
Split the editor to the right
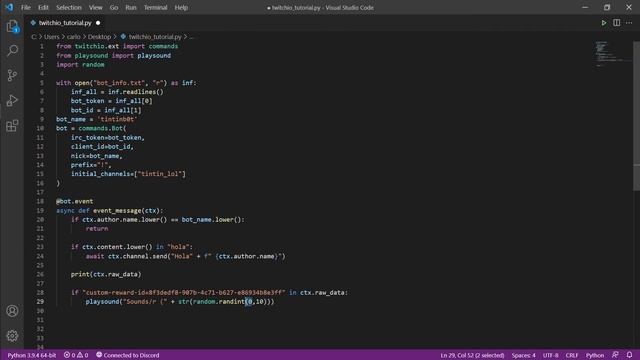tap(616, 23)
